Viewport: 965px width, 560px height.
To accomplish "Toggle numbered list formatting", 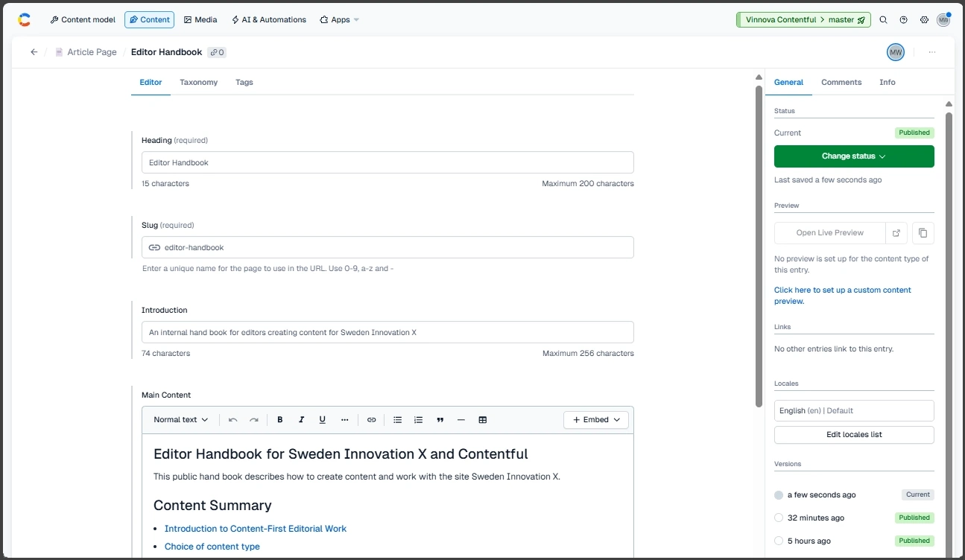I will tap(419, 420).
